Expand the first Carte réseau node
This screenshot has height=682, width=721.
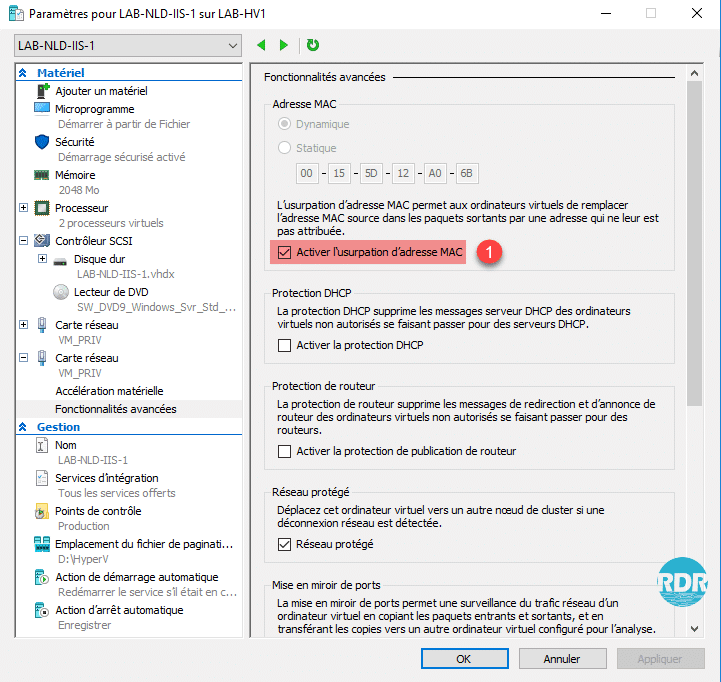[x=23, y=325]
